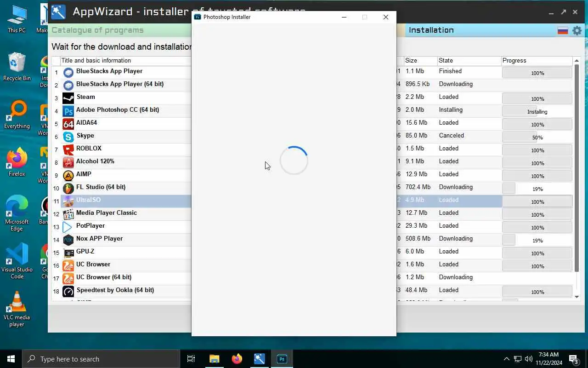Click the BlueStacks App Player (64 bit) icon
Viewport: 588px width, 368px height.
pos(68,86)
